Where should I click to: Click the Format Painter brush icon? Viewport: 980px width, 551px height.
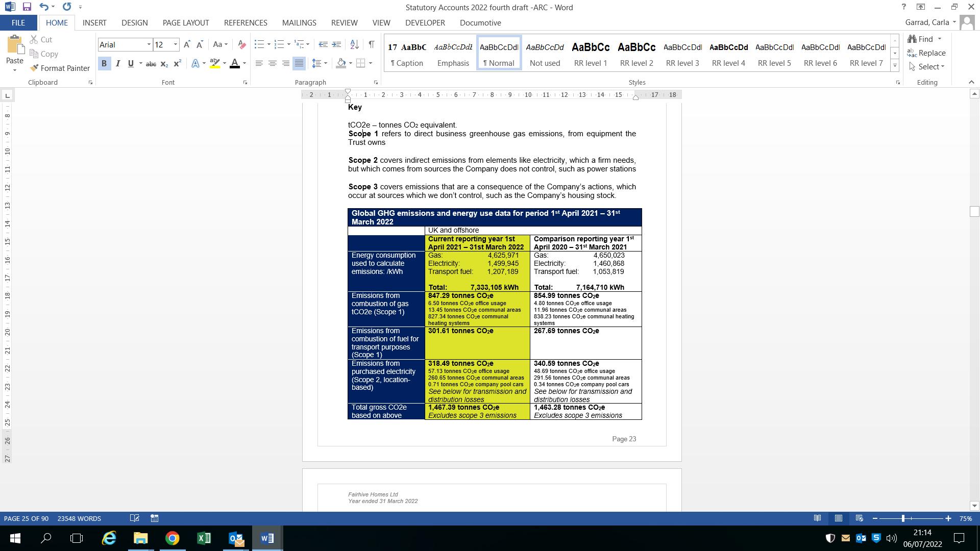34,68
